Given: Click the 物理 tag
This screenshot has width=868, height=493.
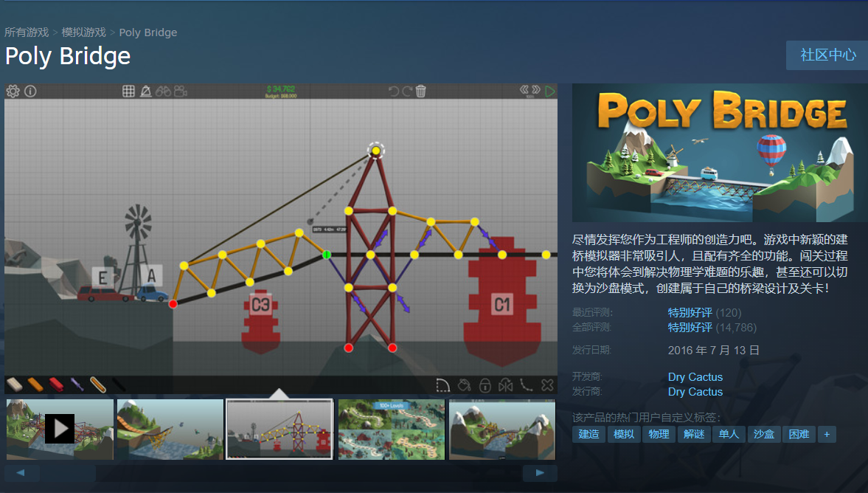Looking at the screenshot, I should pos(659,434).
